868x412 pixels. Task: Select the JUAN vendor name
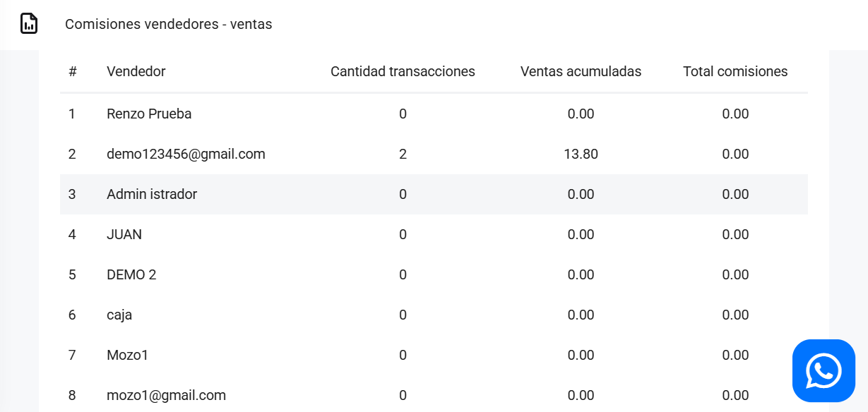point(124,234)
